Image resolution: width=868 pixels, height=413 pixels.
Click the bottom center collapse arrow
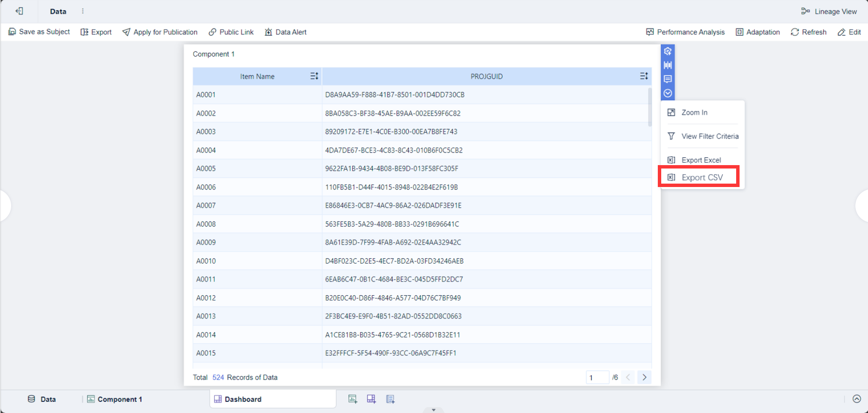coord(434,410)
